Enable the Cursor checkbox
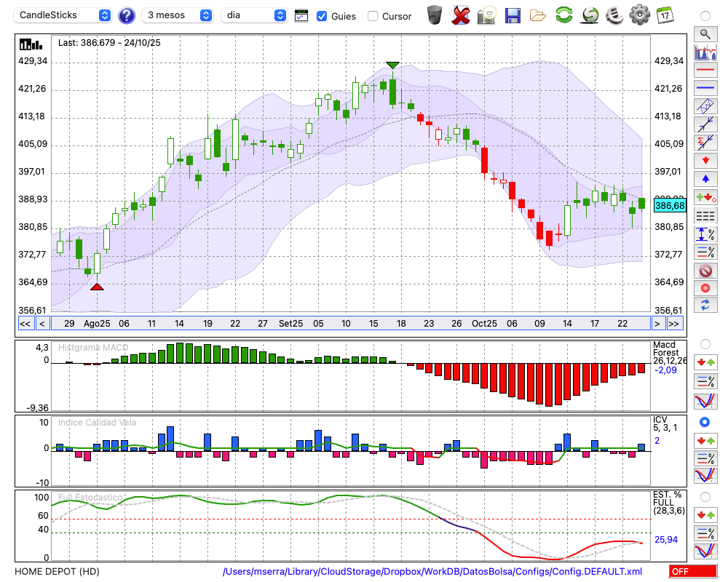 click(x=373, y=16)
